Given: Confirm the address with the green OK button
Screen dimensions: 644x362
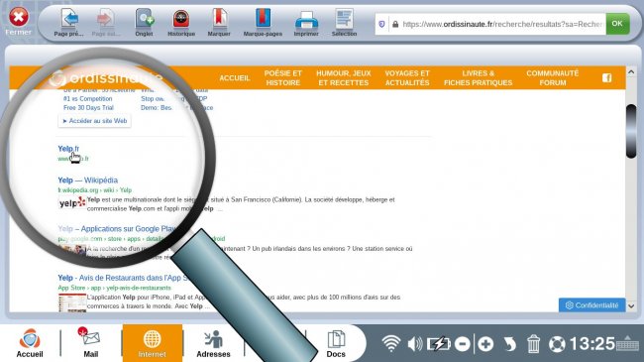Looking at the screenshot, I should 617,24.
